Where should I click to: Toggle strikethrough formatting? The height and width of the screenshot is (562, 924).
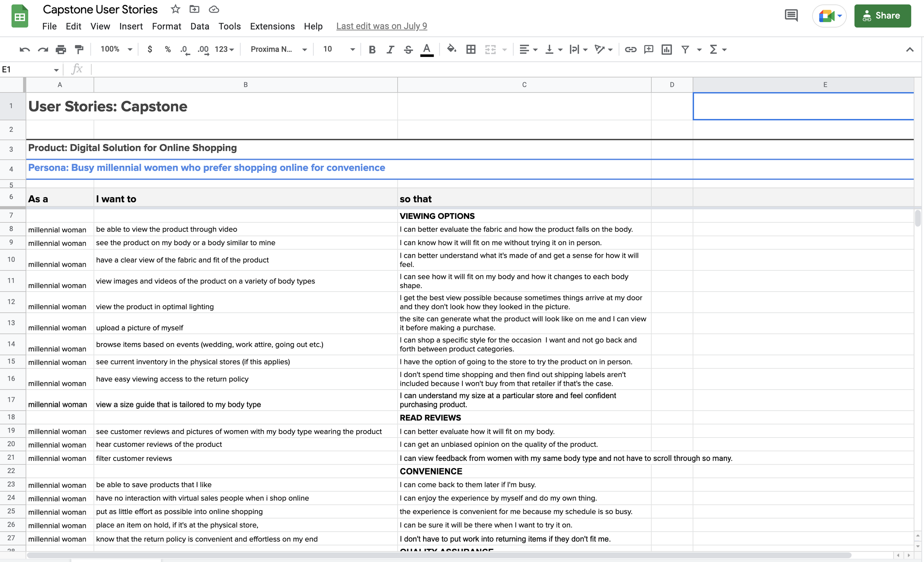click(408, 49)
